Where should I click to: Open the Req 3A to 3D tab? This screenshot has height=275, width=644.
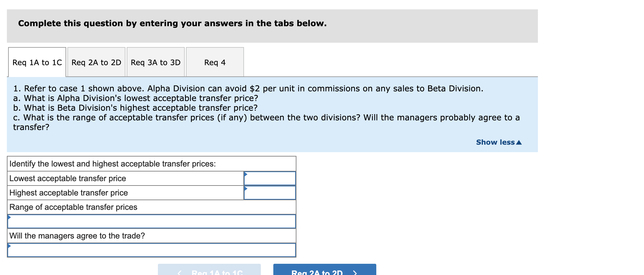[x=155, y=62]
